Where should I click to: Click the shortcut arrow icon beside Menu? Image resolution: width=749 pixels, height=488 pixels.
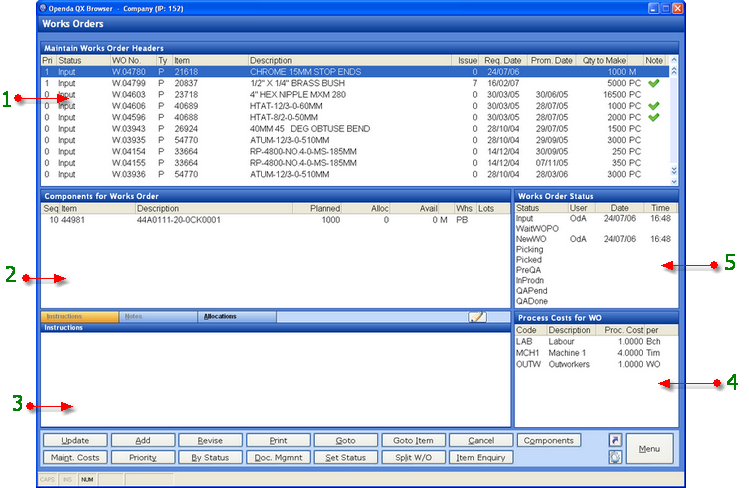click(x=615, y=440)
